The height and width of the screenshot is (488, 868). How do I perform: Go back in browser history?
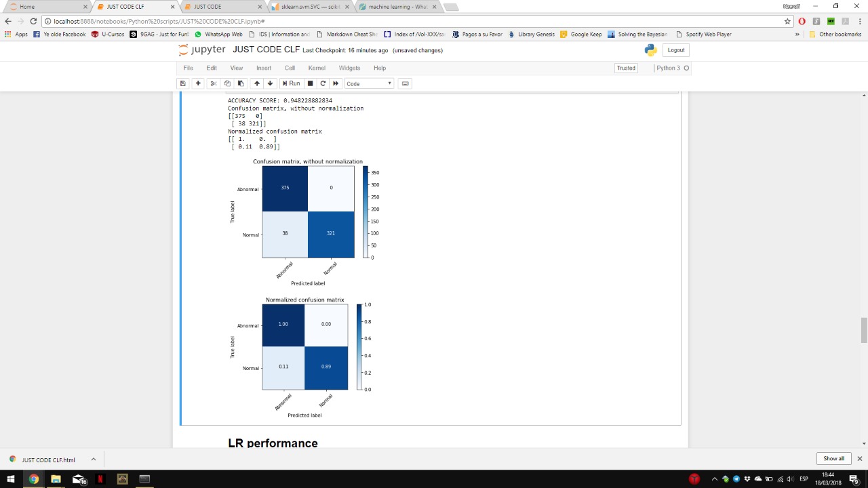pyautogui.click(x=8, y=21)
